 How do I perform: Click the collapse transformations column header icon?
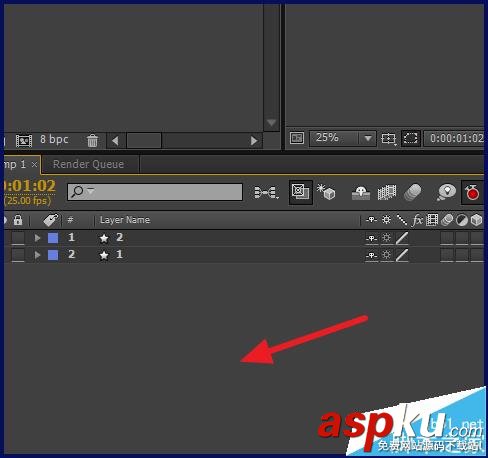[x=387, y=220]
